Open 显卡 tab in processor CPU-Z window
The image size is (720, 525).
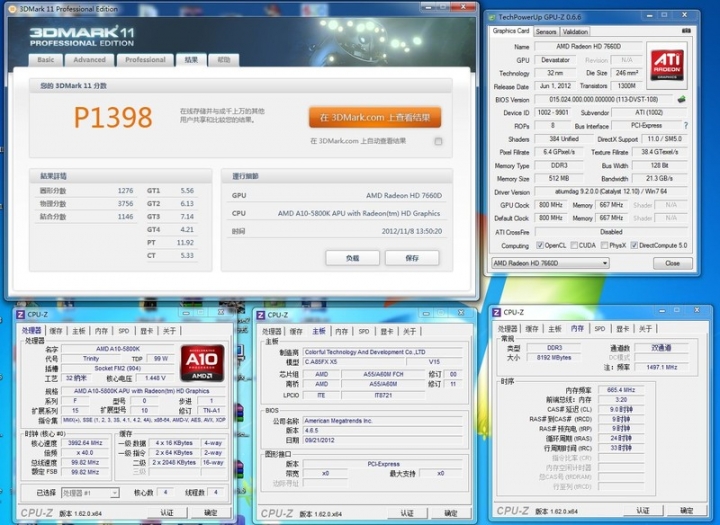[x=146, y=331]
